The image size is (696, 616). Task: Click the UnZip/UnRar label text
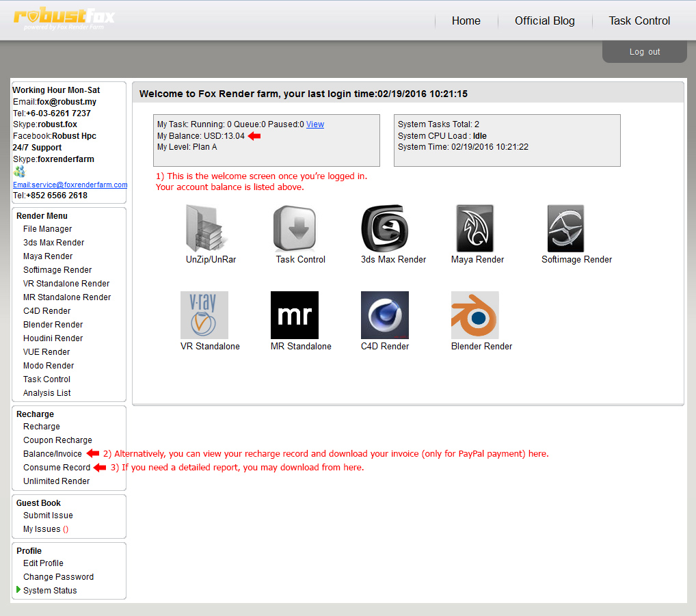(211, 260)
